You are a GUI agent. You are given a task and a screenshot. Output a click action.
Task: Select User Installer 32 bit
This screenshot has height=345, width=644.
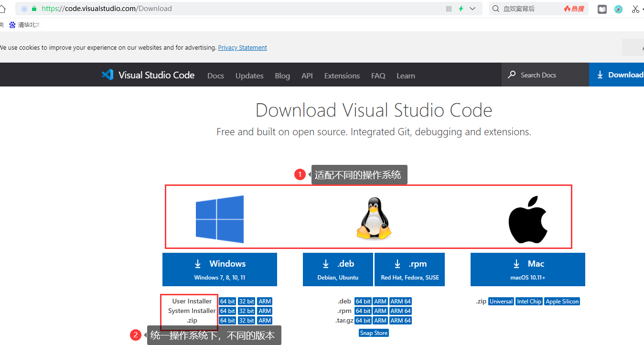coord(247,301)
